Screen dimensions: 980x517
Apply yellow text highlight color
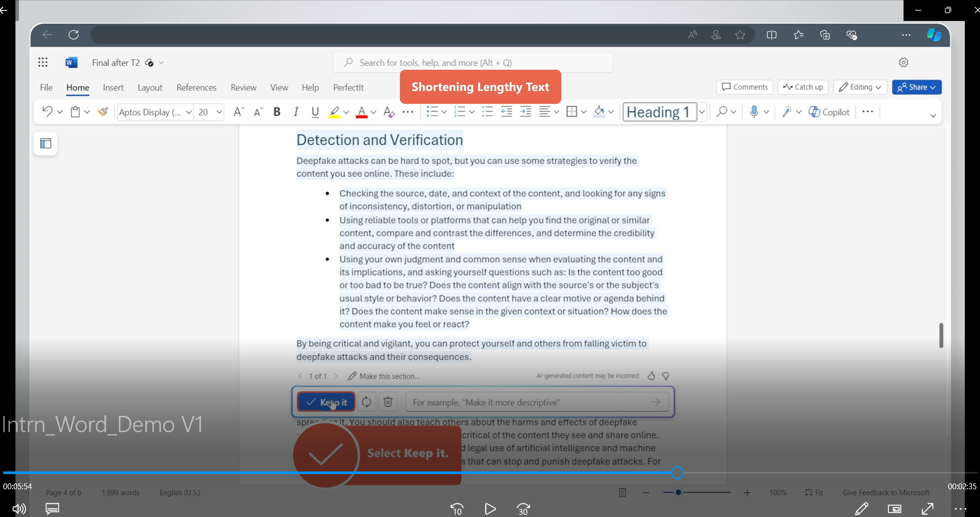point(334,112)
